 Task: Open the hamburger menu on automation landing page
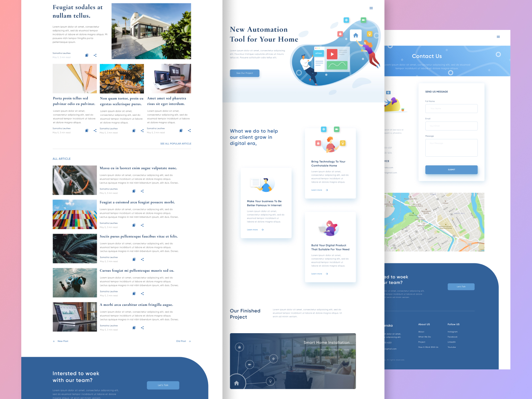point(371,8)
